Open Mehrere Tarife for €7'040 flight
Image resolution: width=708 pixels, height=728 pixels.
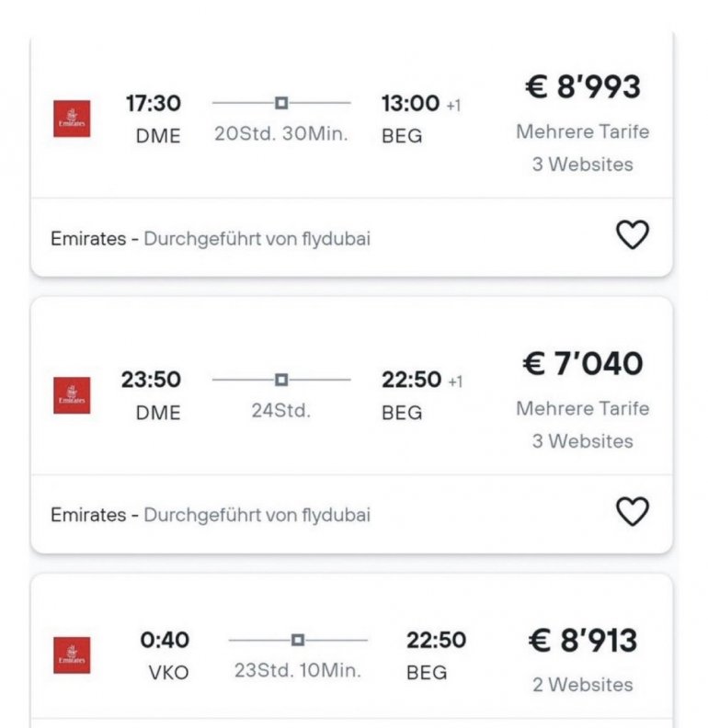[x=582, y=408]
